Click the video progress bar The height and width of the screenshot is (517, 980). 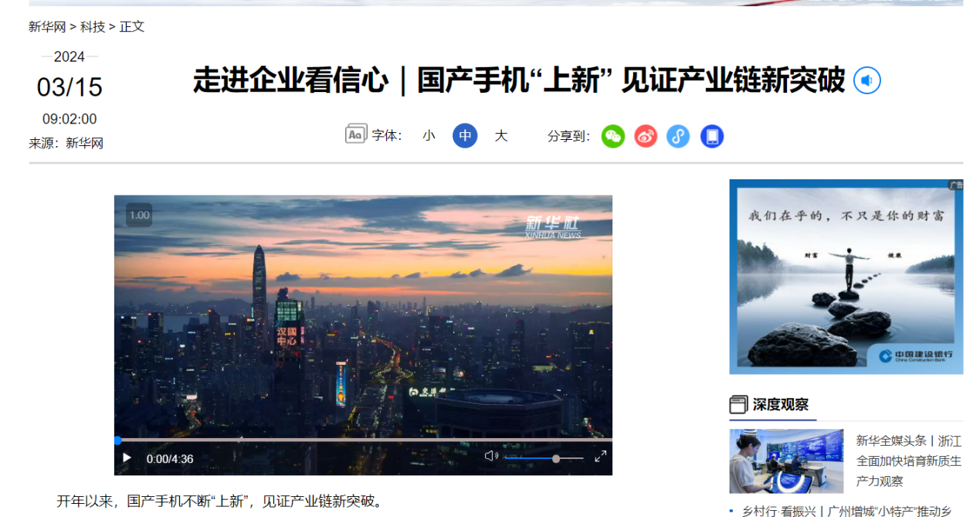point(363,440)
